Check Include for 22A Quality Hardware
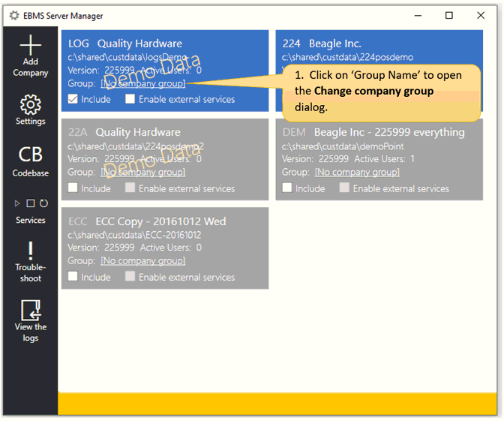This screenshot has height=421, width=504. coord(73,188)
